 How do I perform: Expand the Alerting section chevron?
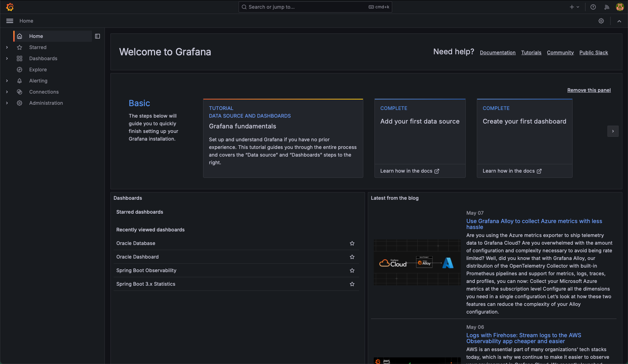pos(7,81)
